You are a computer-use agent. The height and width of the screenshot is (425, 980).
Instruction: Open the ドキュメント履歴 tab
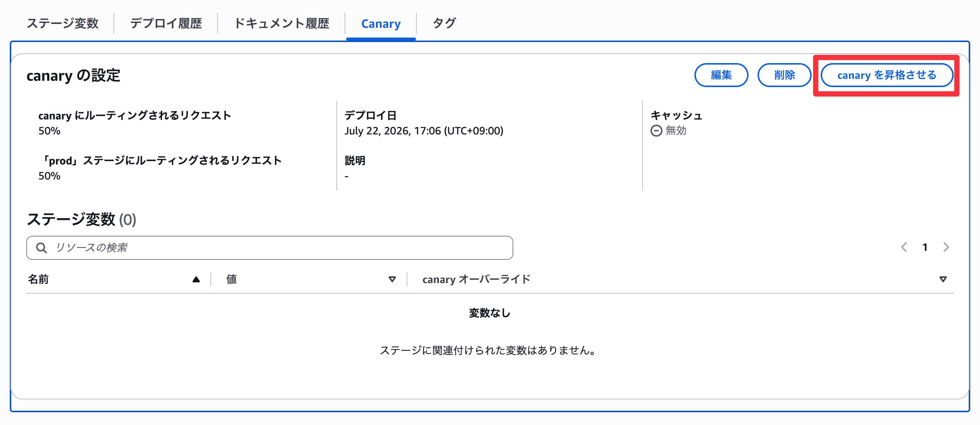pos(281,24)
